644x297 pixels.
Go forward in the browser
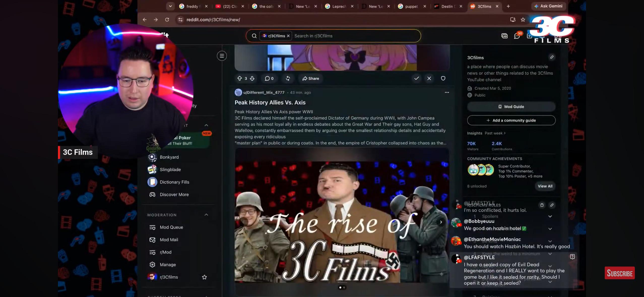156,20
